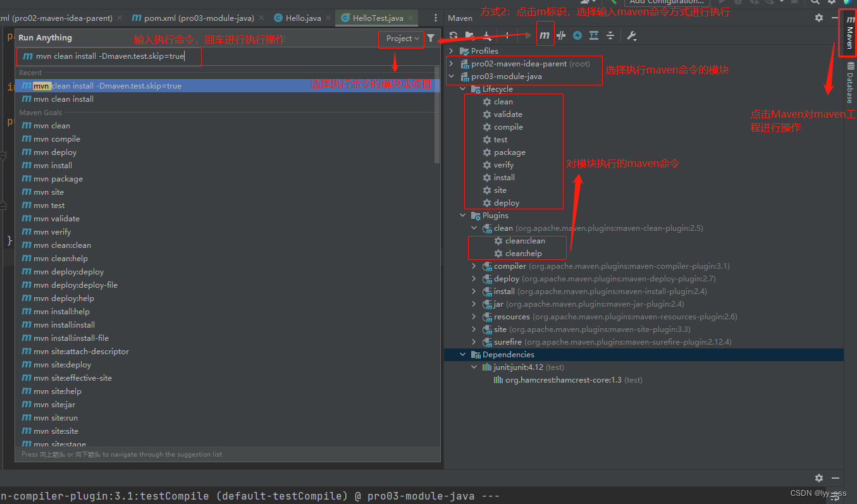
Task: Open Maven panel gear options
Action: pyautogui.click(x=819, y=18)
